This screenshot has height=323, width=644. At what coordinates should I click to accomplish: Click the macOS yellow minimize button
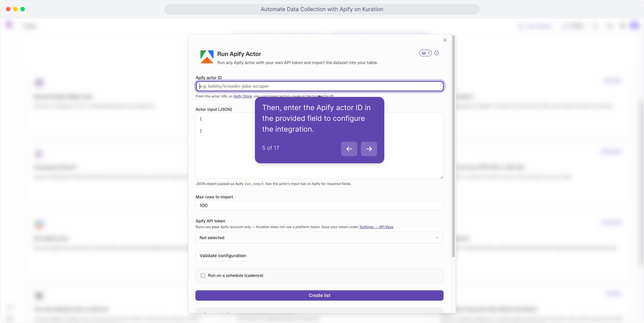click(x=16, y=9)
